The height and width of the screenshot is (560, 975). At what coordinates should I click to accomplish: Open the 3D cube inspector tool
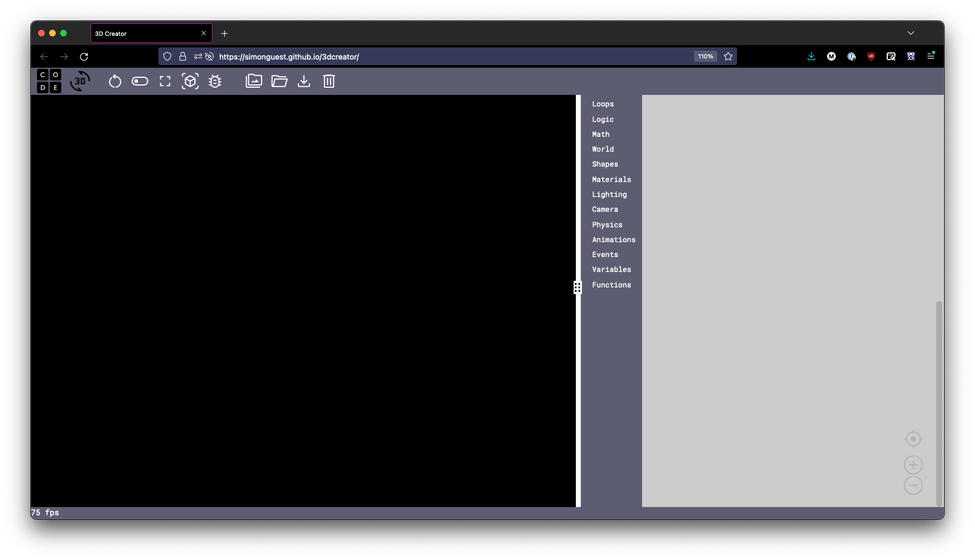[190, 81]
